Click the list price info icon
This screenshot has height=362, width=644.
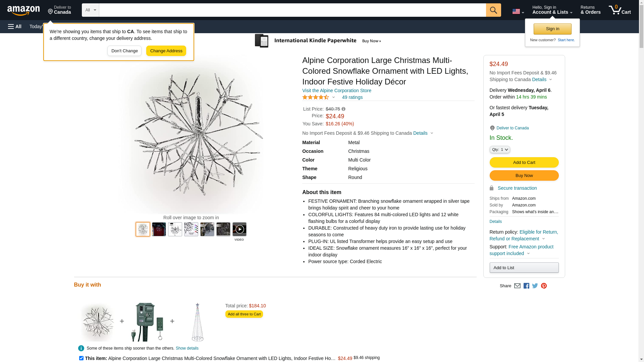(343, 109)
